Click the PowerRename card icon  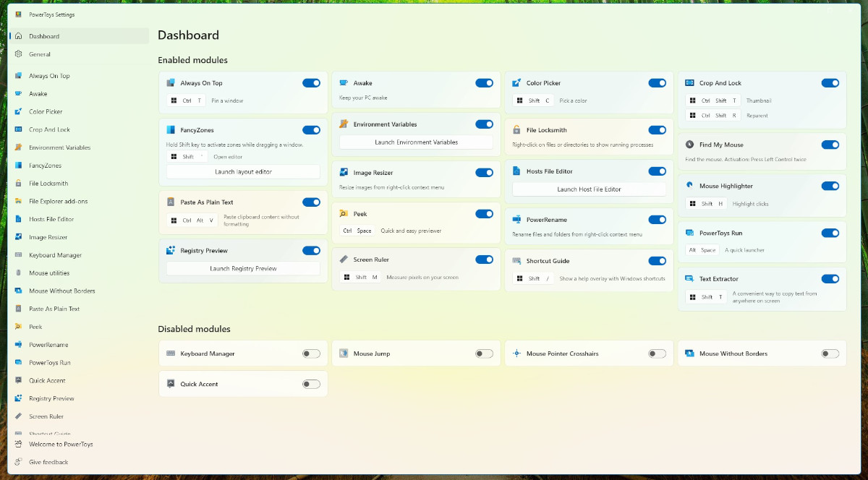(516, 220)
